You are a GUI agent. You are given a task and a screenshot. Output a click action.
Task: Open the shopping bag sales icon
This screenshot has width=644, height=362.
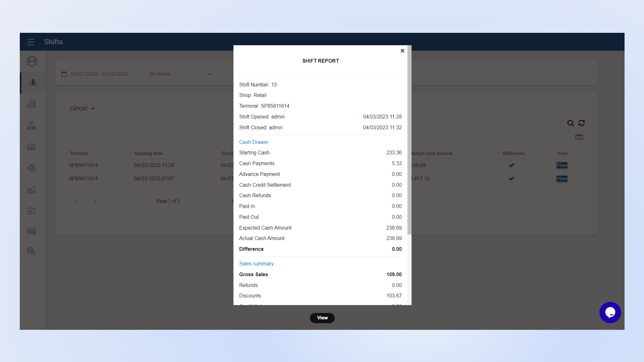tap(32, 104)
